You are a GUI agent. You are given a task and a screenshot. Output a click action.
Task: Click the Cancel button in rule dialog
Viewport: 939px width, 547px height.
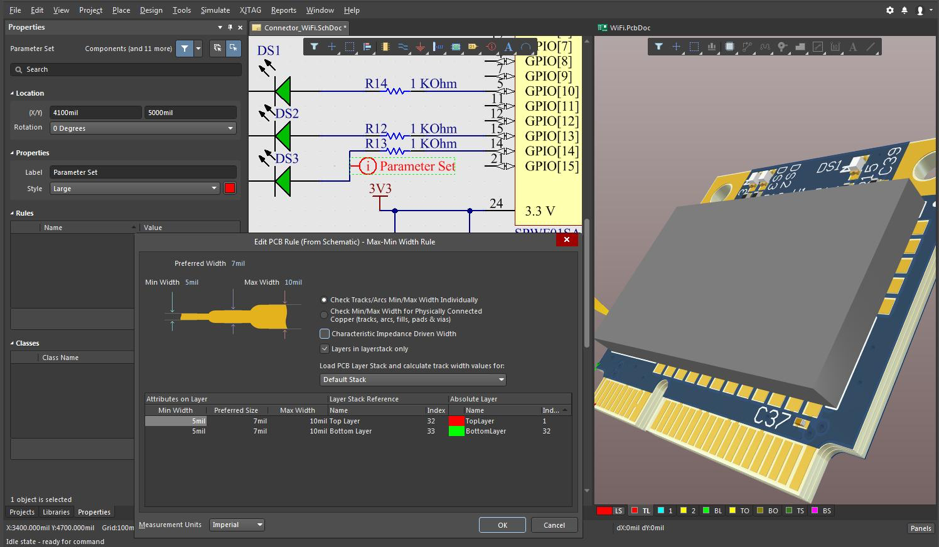tap(554, 525)
